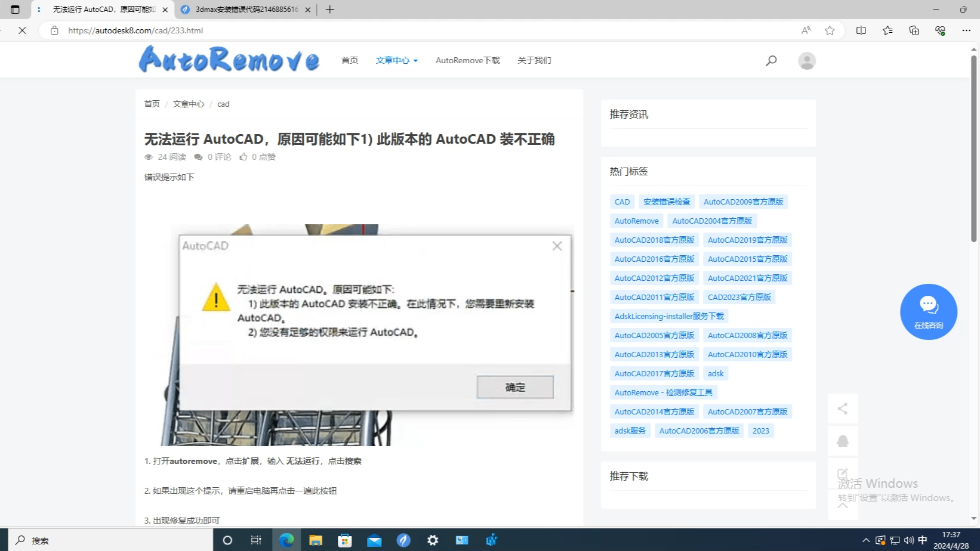Open Mail from the Windows taskbar

point(374,540)
